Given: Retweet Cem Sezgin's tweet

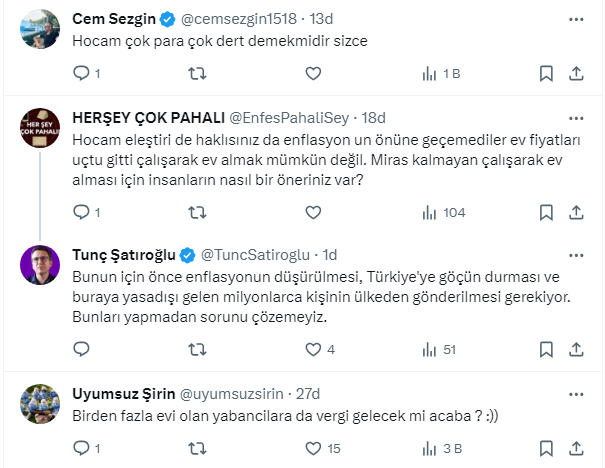Looking at the screenshot, I should [x=199, y=73].
